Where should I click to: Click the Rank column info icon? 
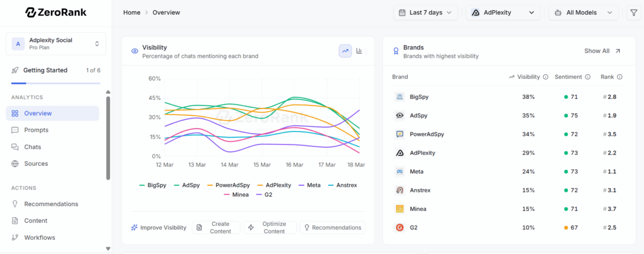point(620,77)
